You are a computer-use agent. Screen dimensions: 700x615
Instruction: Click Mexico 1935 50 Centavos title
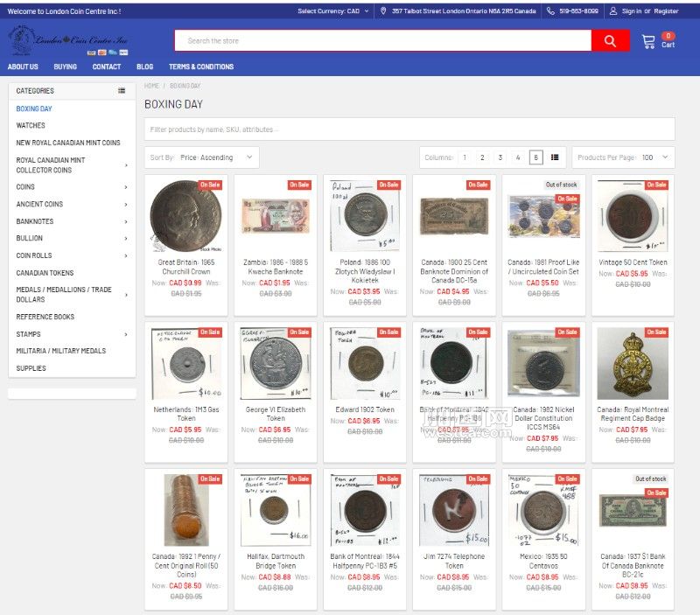(543, 561)
